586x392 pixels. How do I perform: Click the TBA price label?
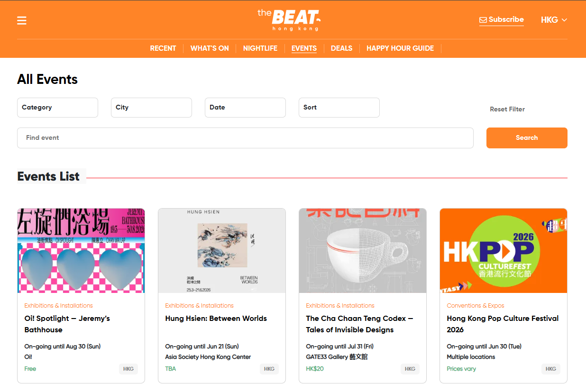(x=170, y=369)
